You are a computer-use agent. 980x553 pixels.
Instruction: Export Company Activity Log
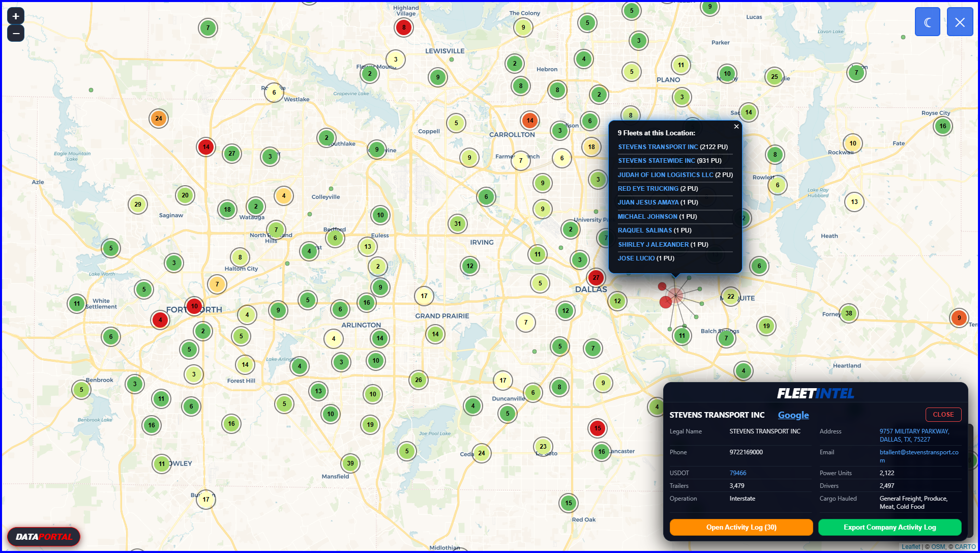(x=889, y=527)
